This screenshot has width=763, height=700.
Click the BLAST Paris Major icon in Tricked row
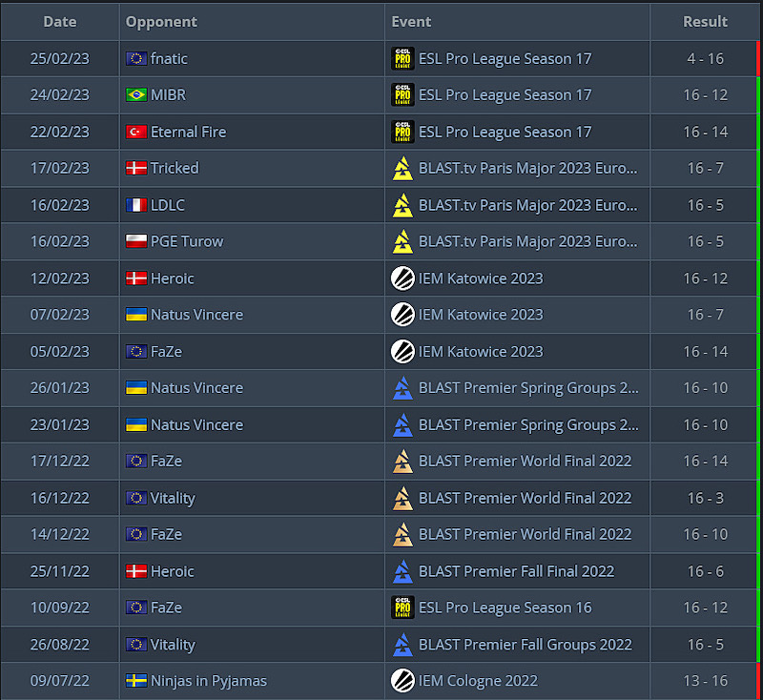(x=403, y=169)
